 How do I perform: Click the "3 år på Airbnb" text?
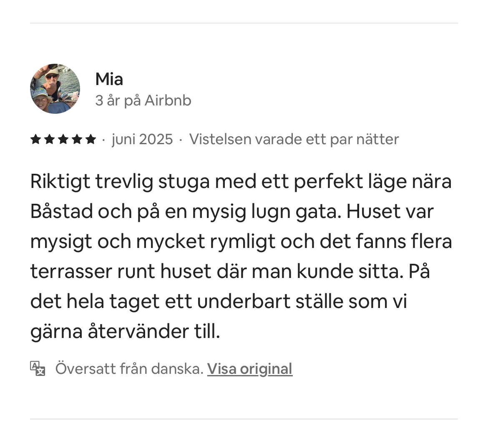point(143,100)
